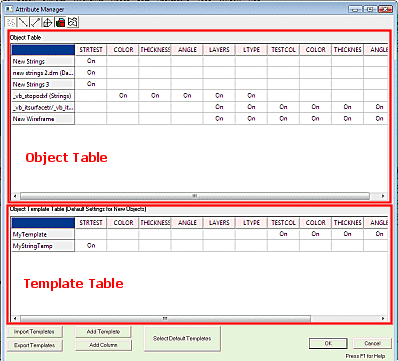Click the Export Templates button

(34, 345)
